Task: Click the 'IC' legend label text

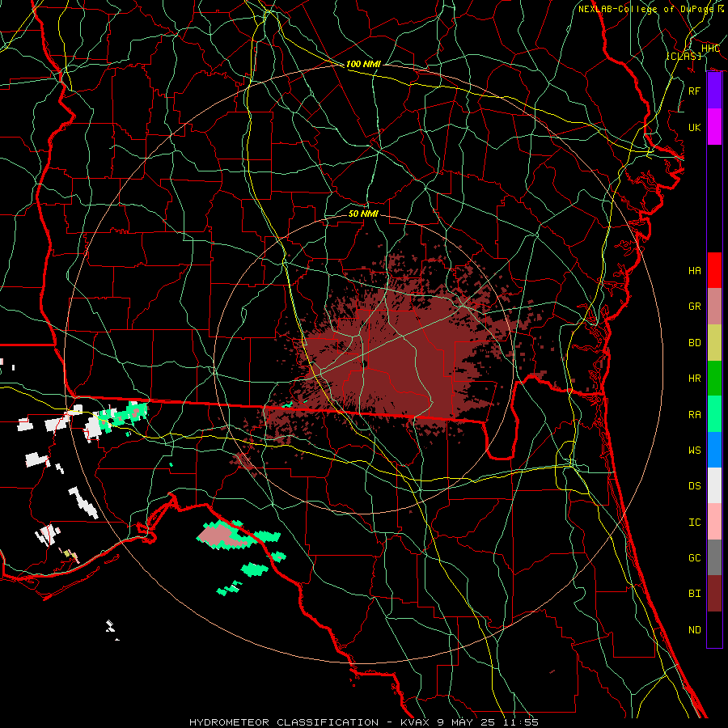Action: pyautogui.click(x=695, y=523)
